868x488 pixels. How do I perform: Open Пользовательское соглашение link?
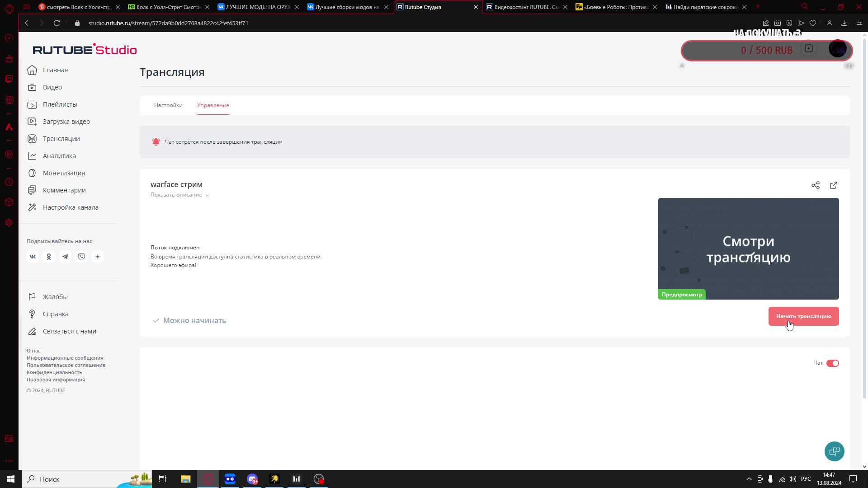(x=66, y=365)
